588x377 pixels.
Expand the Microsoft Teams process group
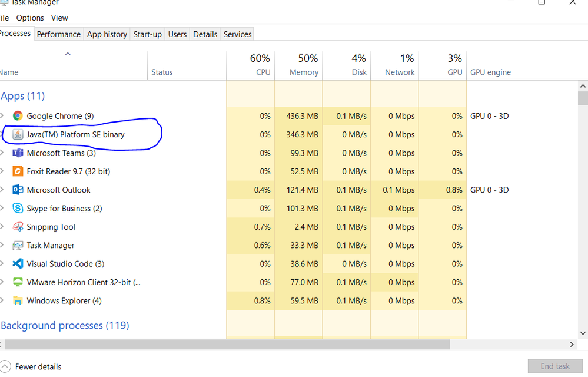[2, 153]
